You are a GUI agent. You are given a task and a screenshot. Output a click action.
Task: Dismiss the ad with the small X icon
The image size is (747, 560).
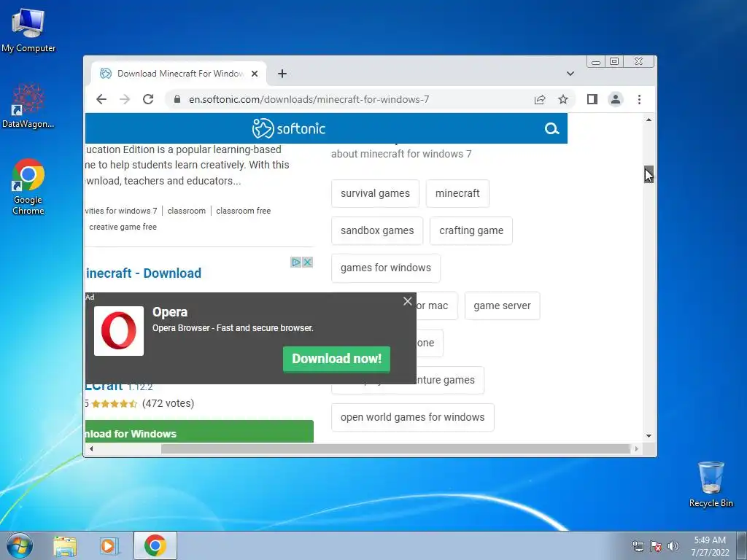click(308, 262)
